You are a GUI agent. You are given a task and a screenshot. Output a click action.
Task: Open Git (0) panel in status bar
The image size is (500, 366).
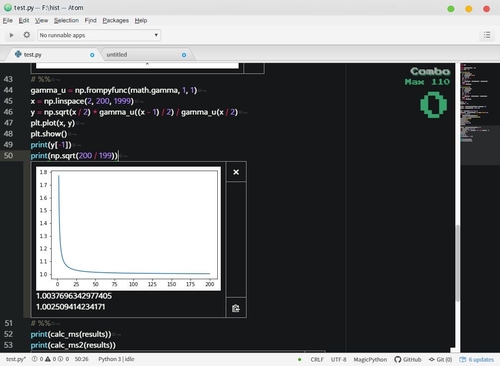pyautogui.click(x=440, y=359)
